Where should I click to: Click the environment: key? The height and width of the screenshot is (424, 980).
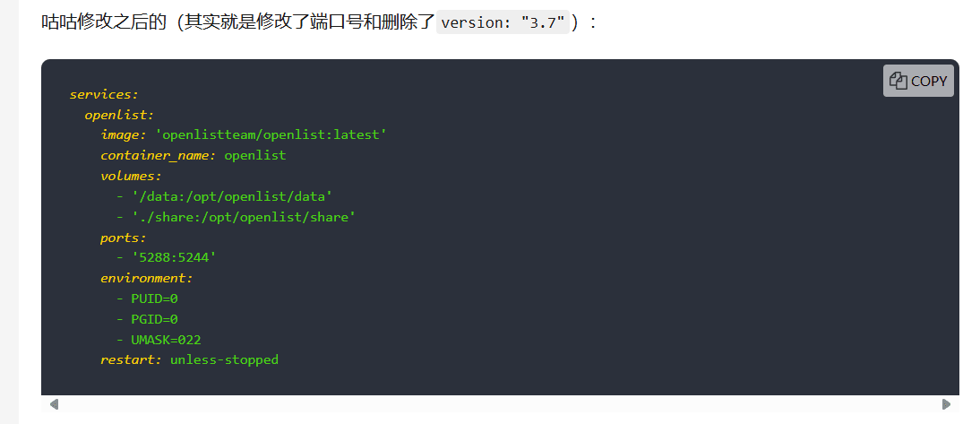147,278
